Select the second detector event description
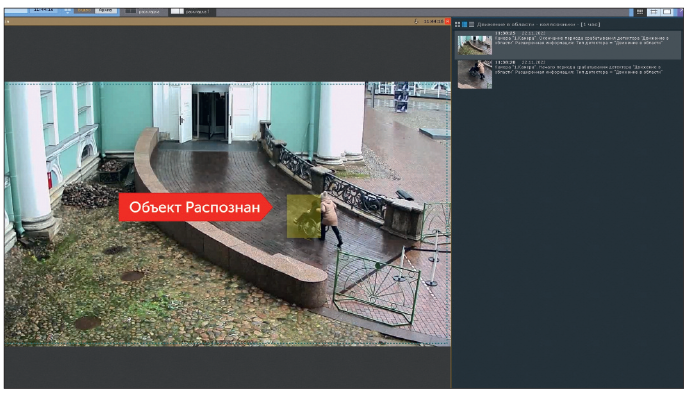The width and height of the screenshot is (691, 394). coord(578,70)
